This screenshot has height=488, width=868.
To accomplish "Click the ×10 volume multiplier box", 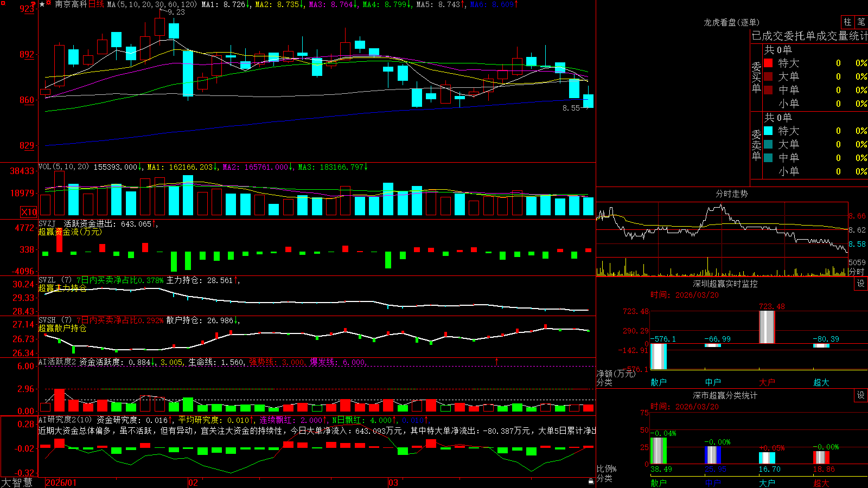I will point(29,212).
